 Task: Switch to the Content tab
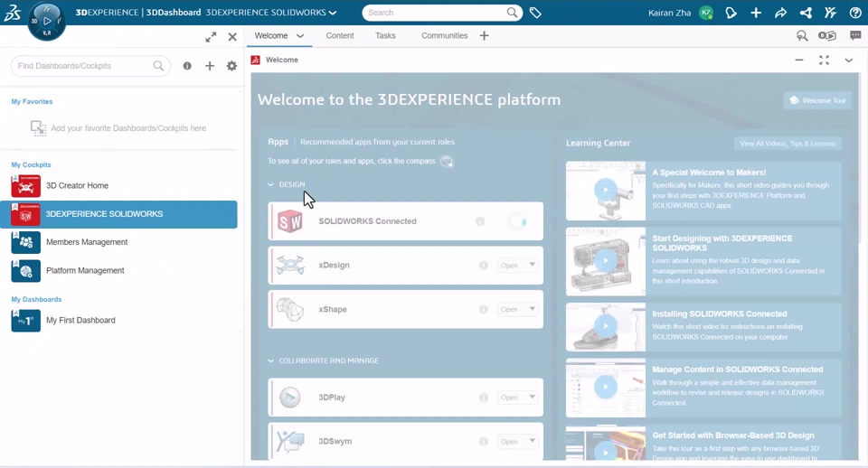click(x=340, y=35)
